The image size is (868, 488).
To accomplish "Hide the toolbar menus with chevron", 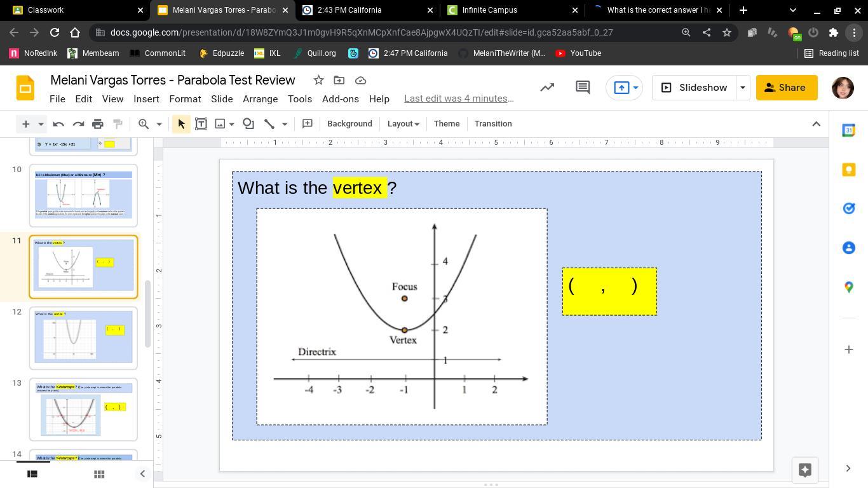I will click(x=817, y=124).
